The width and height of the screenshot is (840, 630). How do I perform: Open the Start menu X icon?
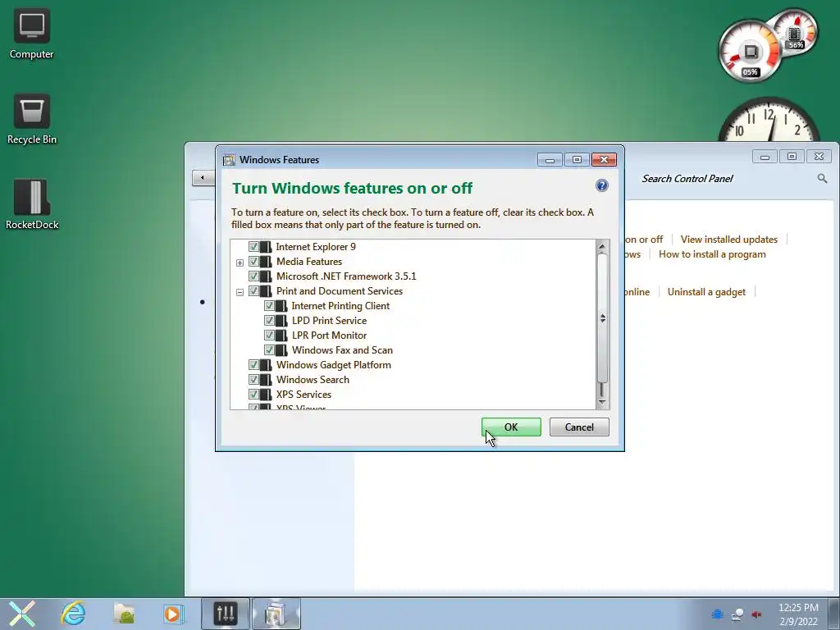tap(22, 614)
